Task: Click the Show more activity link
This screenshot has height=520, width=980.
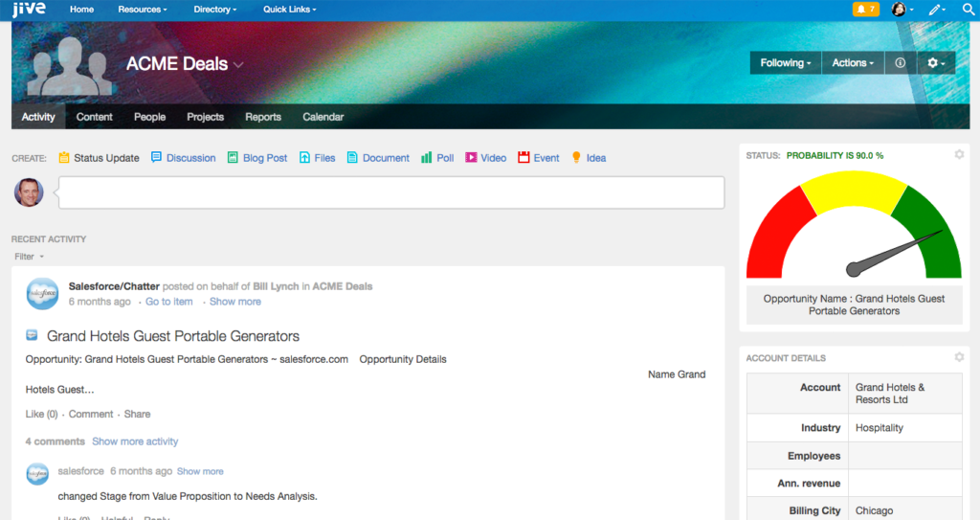Action: pos(135,441)
